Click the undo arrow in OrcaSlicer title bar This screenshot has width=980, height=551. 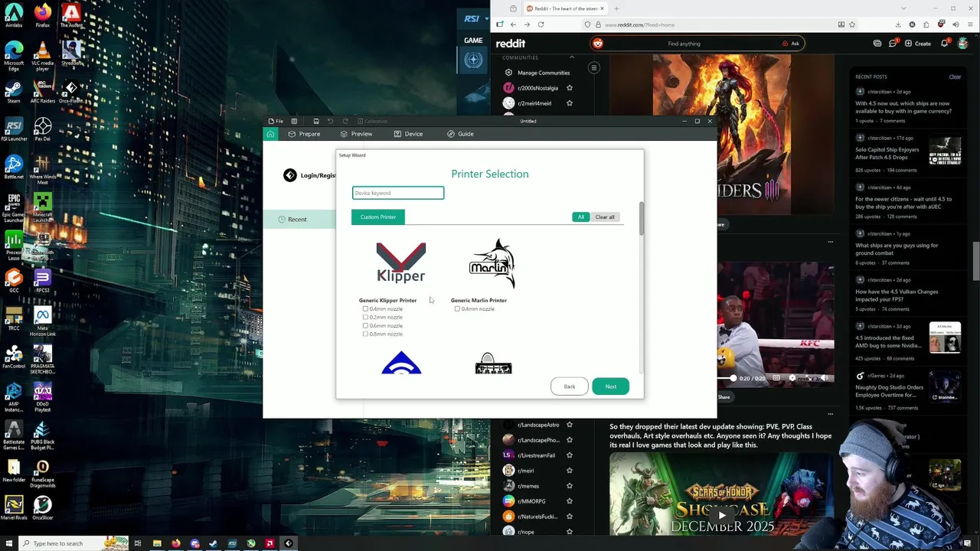[x=330, y=121]
